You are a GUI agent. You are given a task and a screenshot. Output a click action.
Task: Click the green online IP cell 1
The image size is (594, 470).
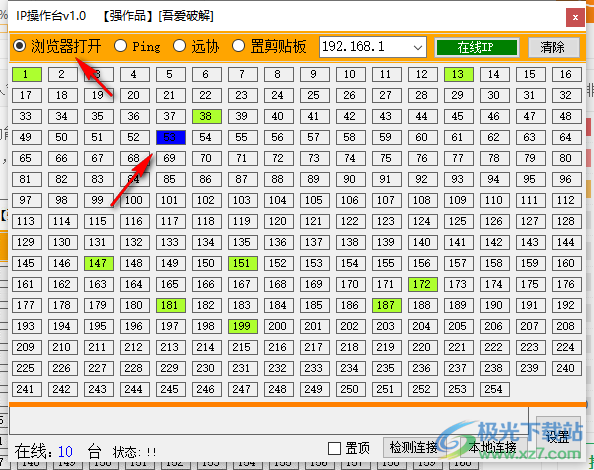tap(27, 74)
